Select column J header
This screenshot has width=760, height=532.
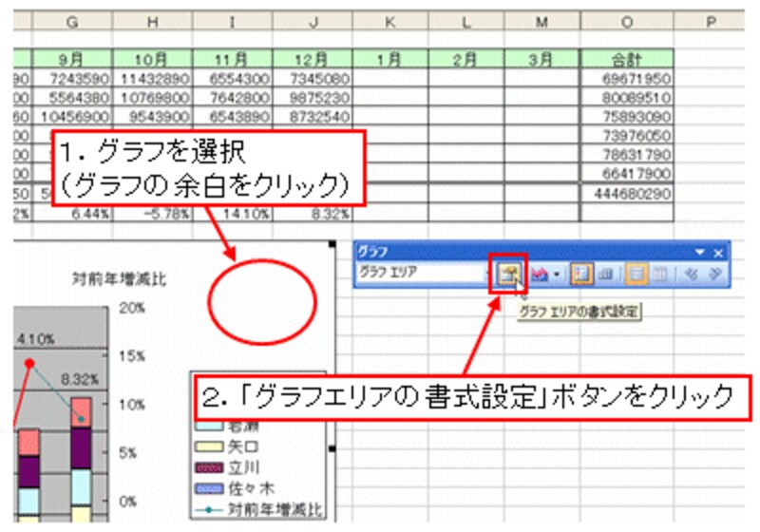point(313,22)
